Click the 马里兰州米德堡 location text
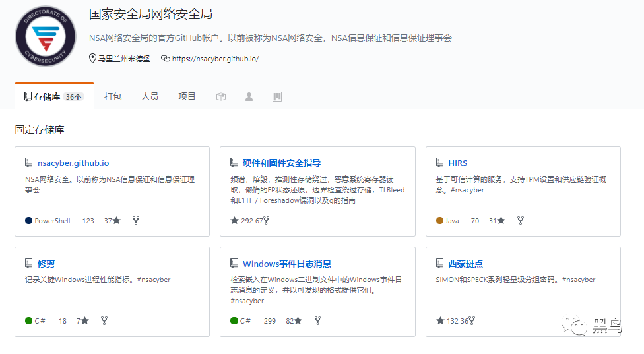This screenshot has height=354, width=644. [x=124, y=59]
